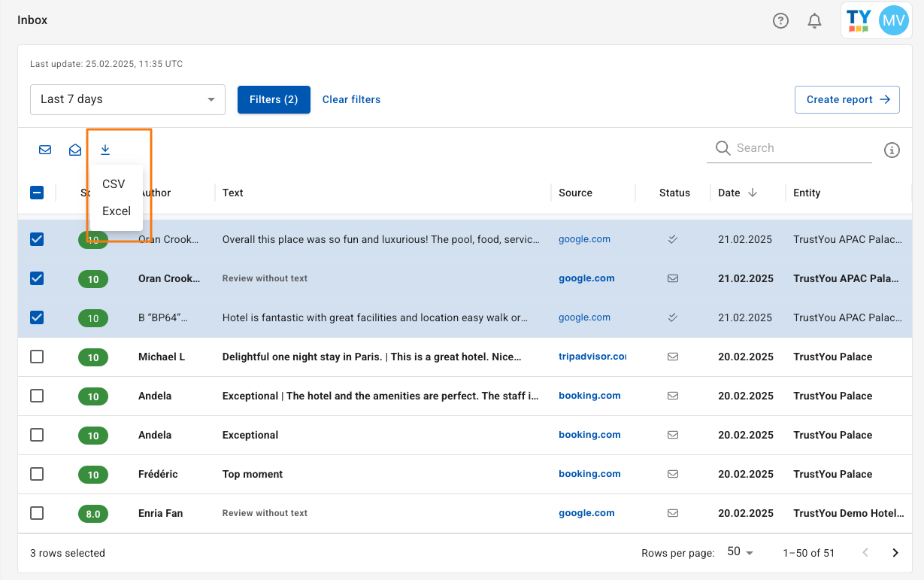The height and width of the screenshot is (580, 924).
Task: Toggle the select-all header checkbox
Action: pyautogui.click(x=37, y=193)
